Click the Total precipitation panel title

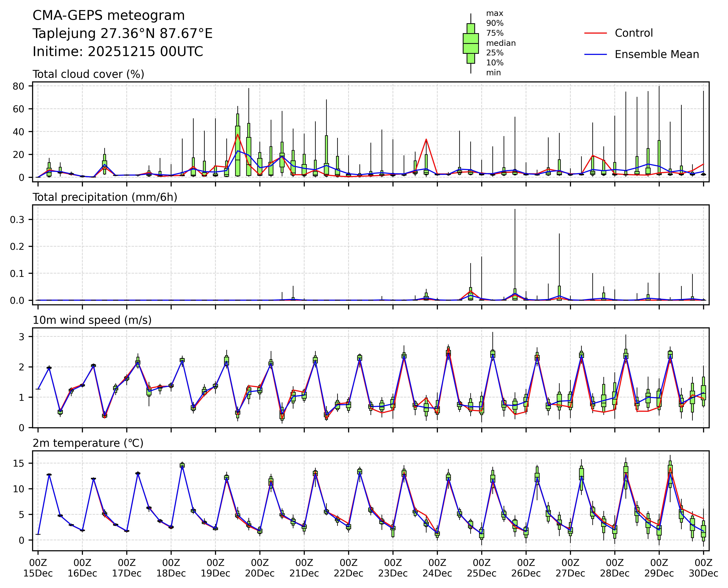(x=105, y=197)
